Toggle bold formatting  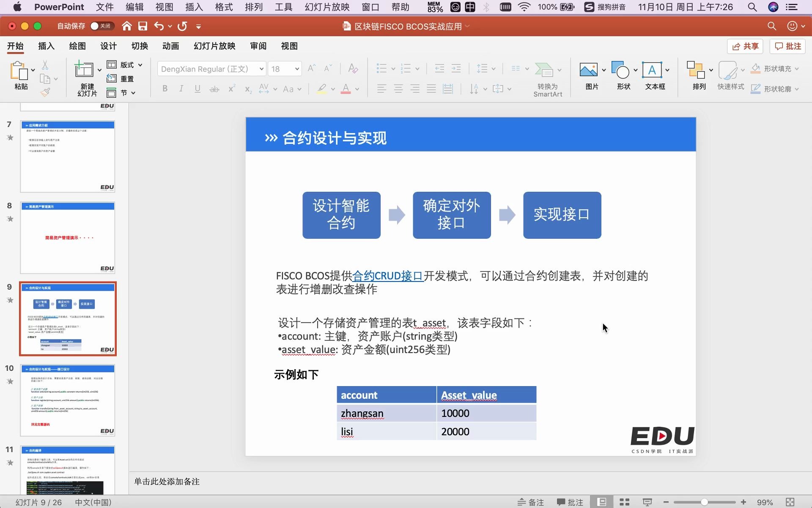pos(165,89)
